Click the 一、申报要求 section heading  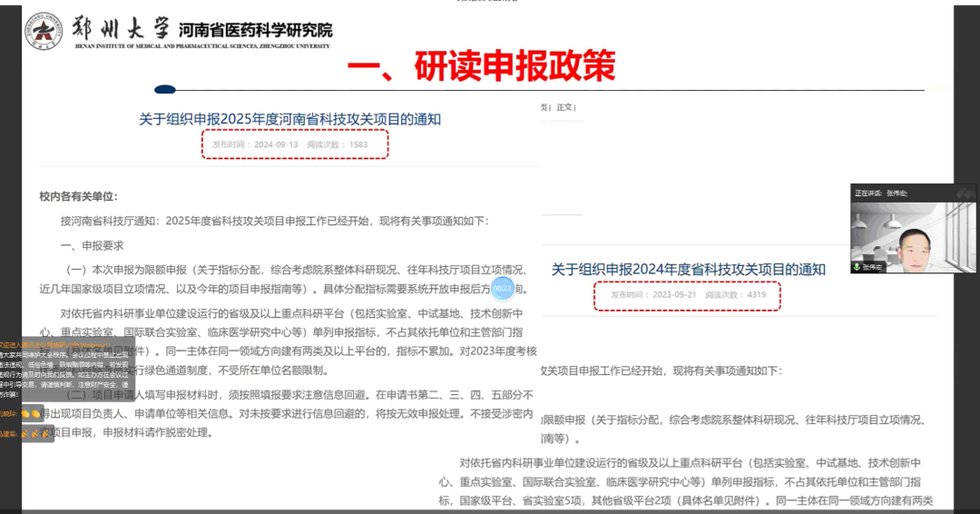coord(92,245)
